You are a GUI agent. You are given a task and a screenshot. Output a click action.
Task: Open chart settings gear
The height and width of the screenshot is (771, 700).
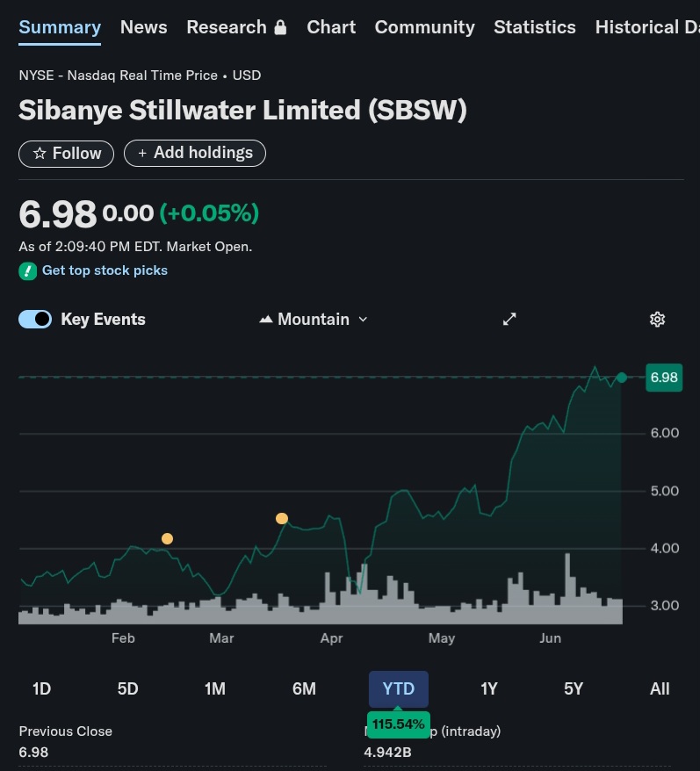pos(658,320)
